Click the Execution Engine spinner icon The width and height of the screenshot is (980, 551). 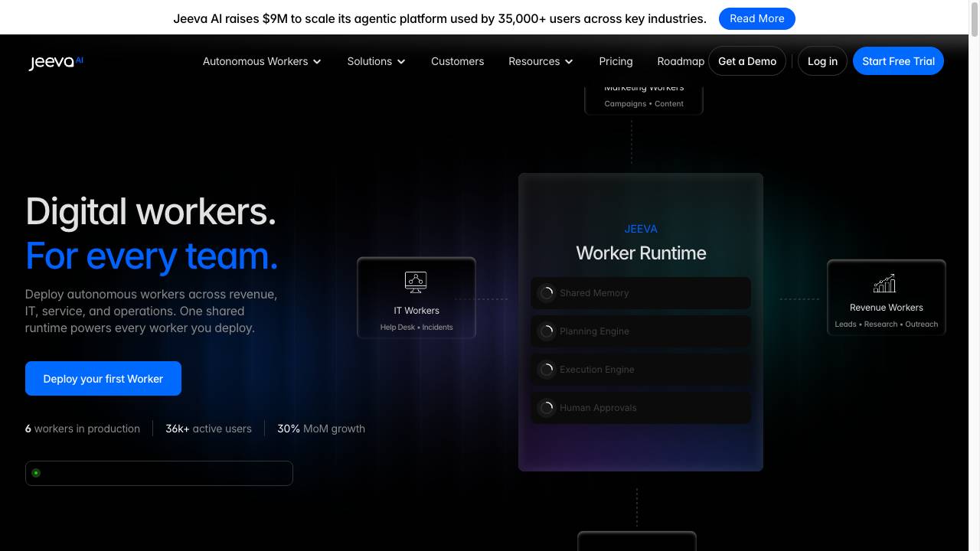[x=547, y=370]
